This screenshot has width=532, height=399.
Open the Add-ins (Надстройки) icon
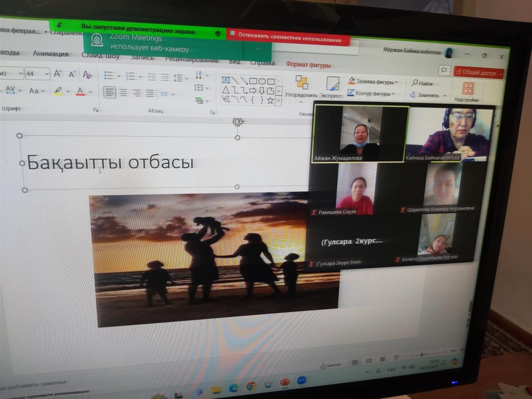click(x=467, y=89)
